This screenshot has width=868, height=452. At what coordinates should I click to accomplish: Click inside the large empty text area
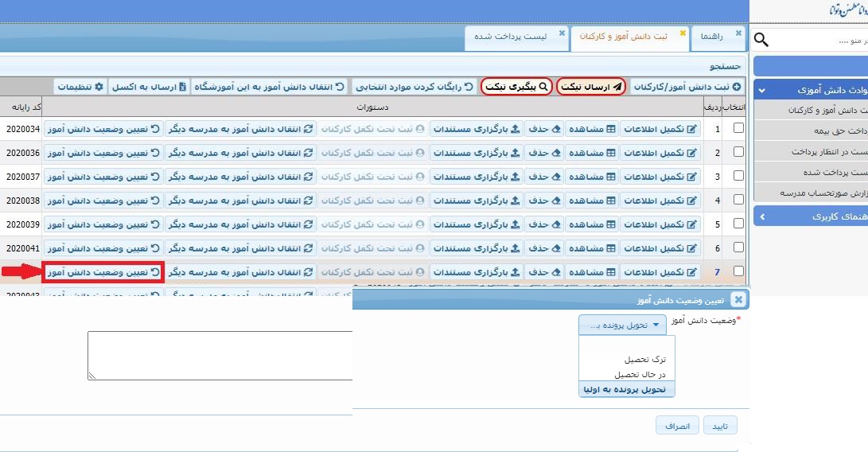220,355
